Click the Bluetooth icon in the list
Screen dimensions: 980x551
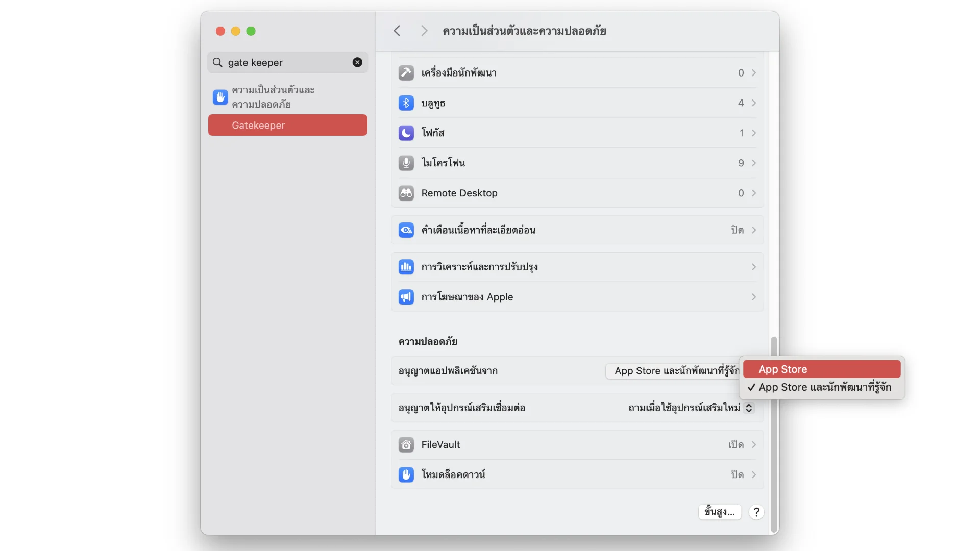(406, 103)
